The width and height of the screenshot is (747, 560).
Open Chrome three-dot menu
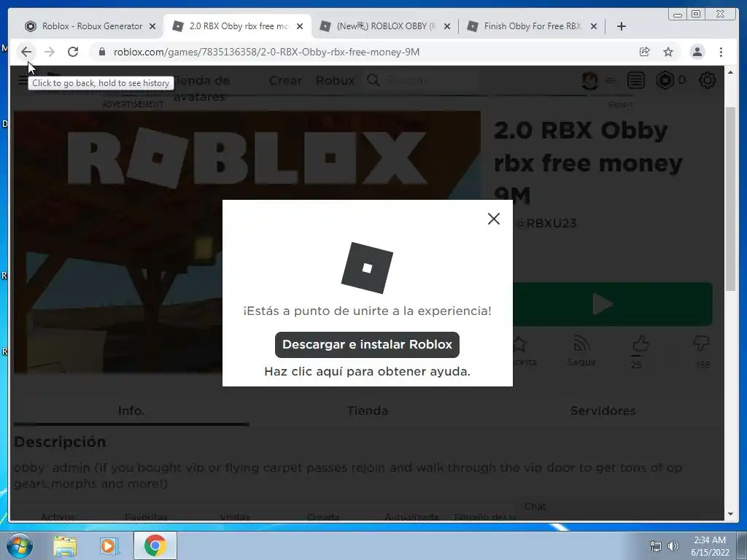[721, 52]
